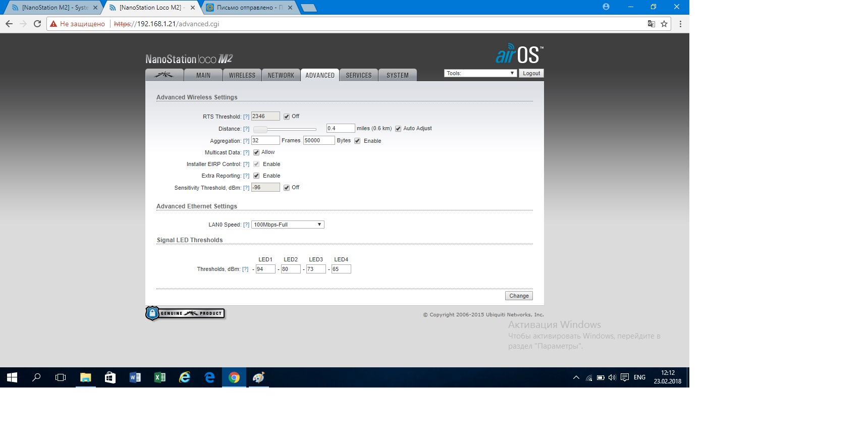Click the Distance slider handle
The width and height of the screenshot is (868, 442).
(260, 129)
